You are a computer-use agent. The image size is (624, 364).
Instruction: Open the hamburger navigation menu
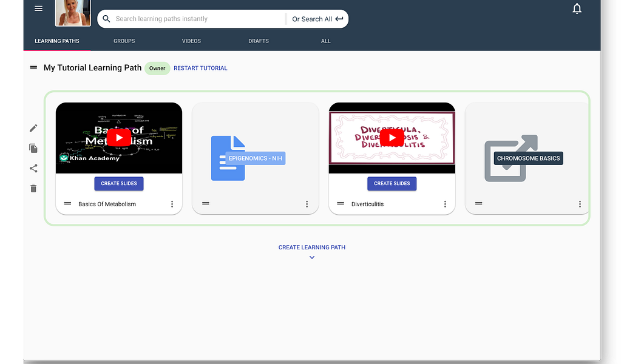coord(39,8)
